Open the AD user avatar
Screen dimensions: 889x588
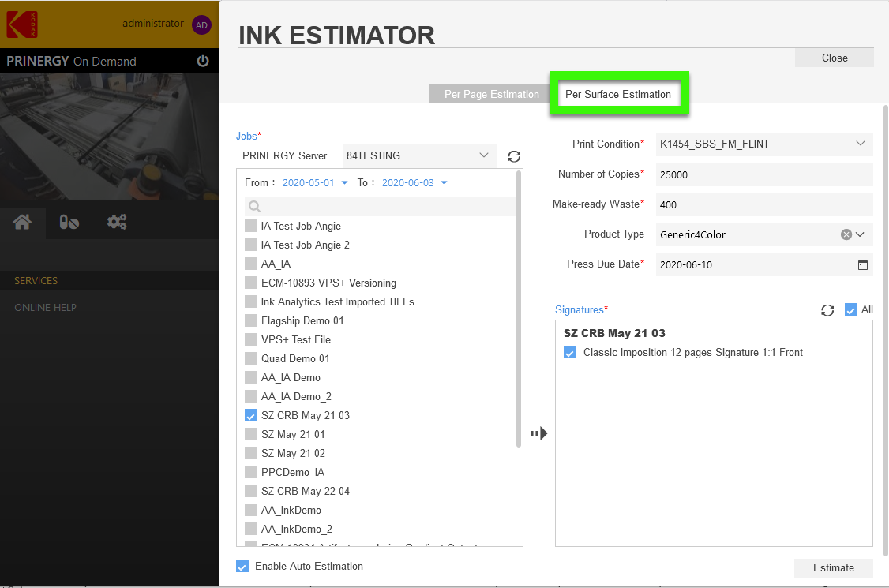pos(201,25)
